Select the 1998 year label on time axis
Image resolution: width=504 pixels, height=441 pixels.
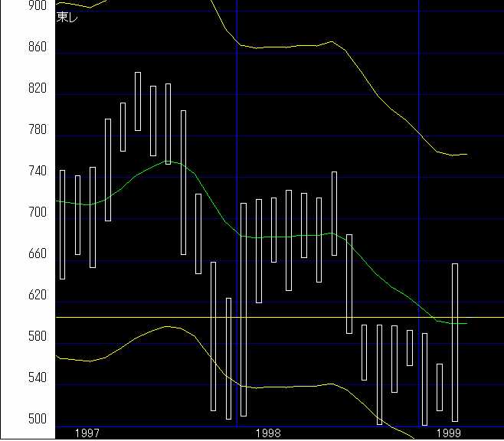click(268, 433)
